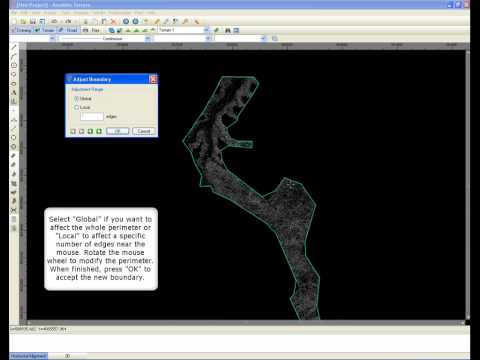Confirm Adjust Boundary dialog with OK
The image size is (480, 360).
118,131
